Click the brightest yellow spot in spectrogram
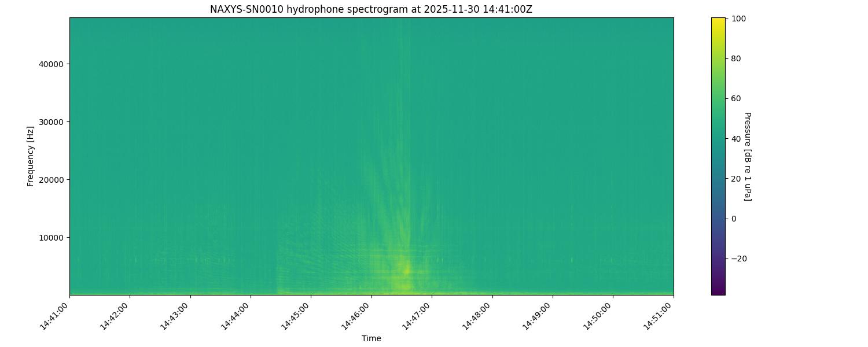This screenshot has width=868, height=347. [407, 270]
